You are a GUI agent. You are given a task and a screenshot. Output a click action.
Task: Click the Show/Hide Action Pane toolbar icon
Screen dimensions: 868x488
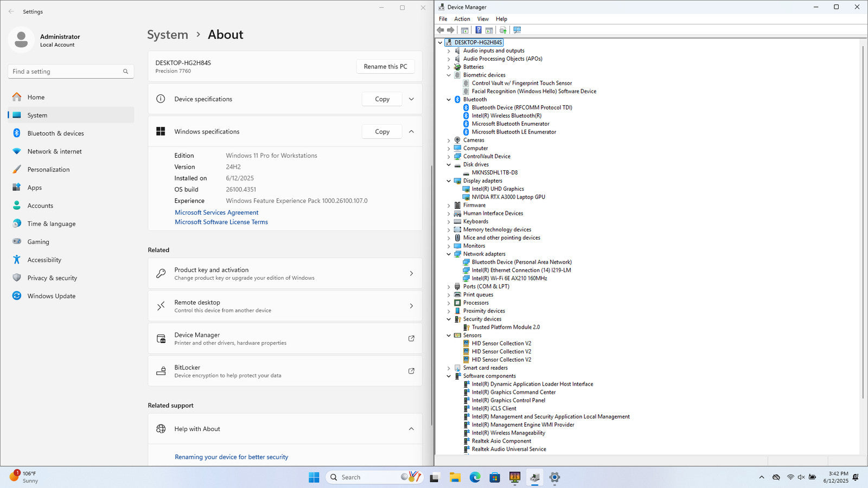(x=489, y=30)
